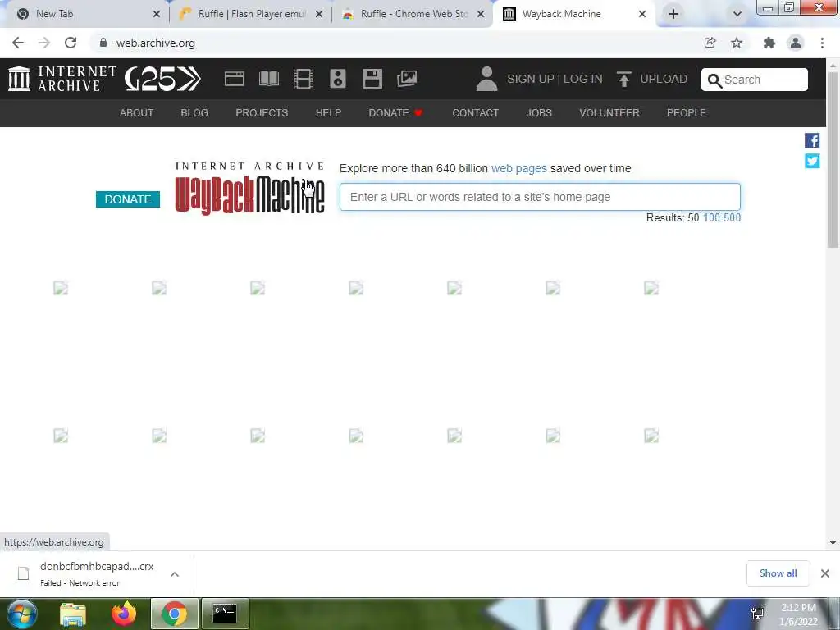This screenshot has height=630, width=840.
Task: Click Show all downloads button
Action: [778, 573]
